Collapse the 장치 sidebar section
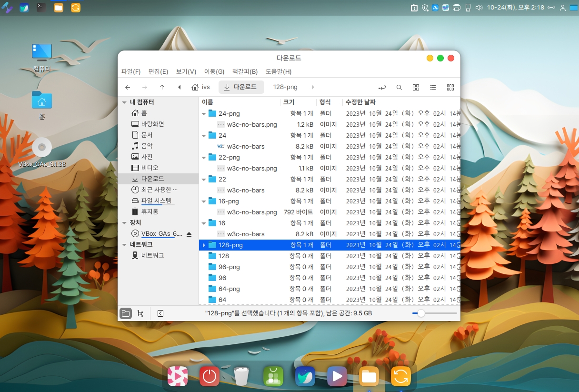This screenshot has height=392, width=579. click(124, 223)
